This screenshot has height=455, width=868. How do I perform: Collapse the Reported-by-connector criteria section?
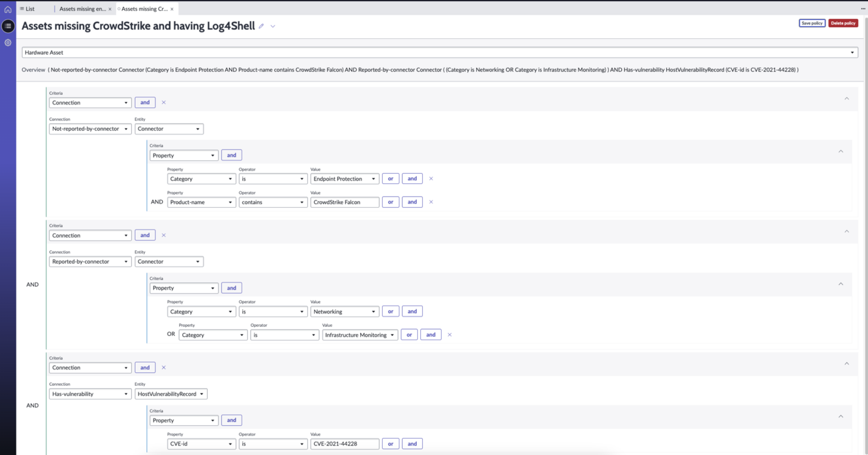(846, 231)
